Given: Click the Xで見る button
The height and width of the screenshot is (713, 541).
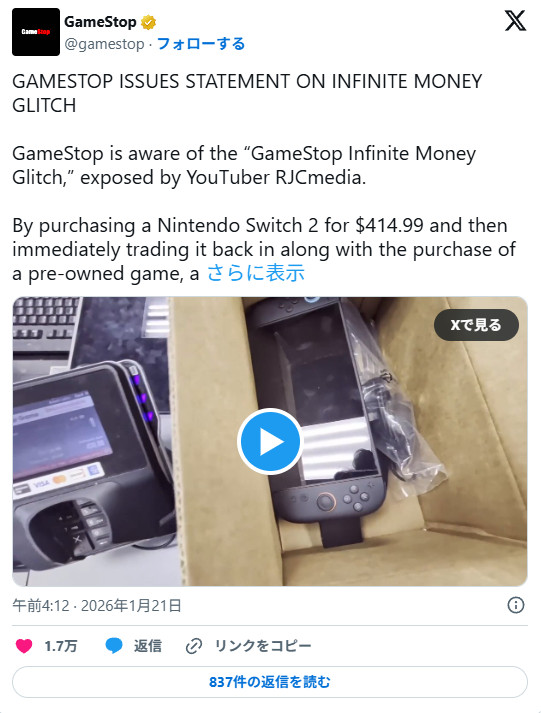Looking at the screenshot, I should click(x=476, y=325).
